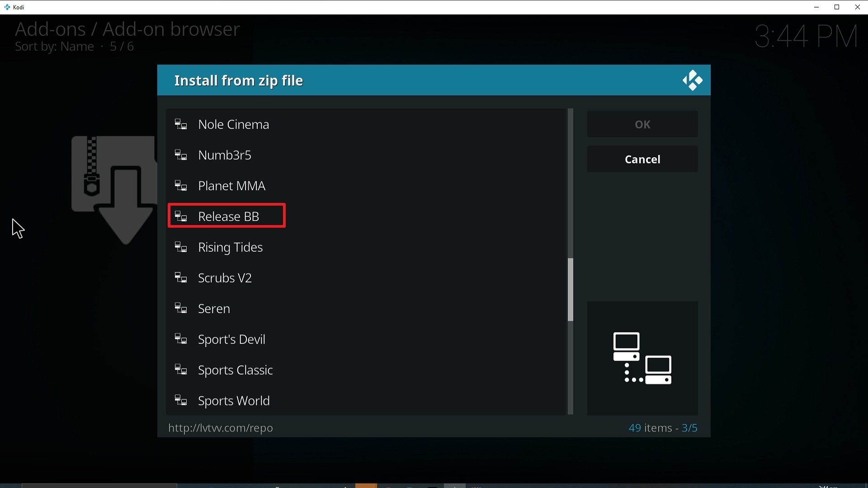The height and width of the screenshot is (488, 868).
Task: Click the Sort by: Name label
Action: coord(54,47)
